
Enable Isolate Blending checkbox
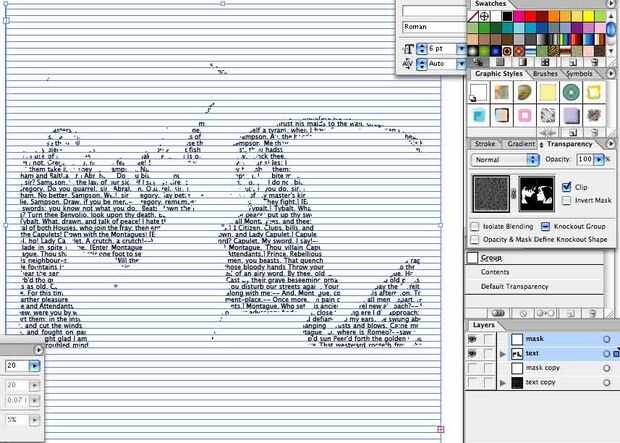[x=475, y=227]
